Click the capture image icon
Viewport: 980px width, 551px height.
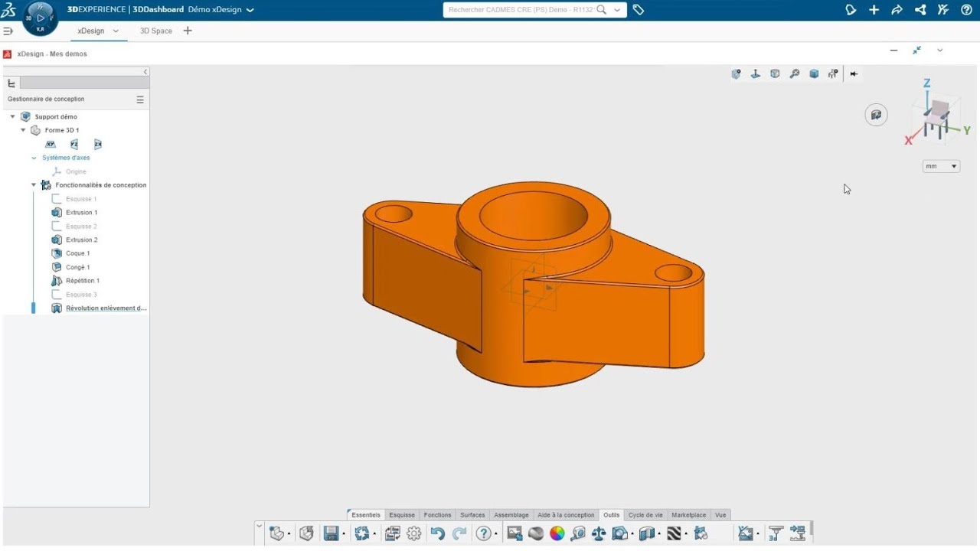[x=514, y=533]
